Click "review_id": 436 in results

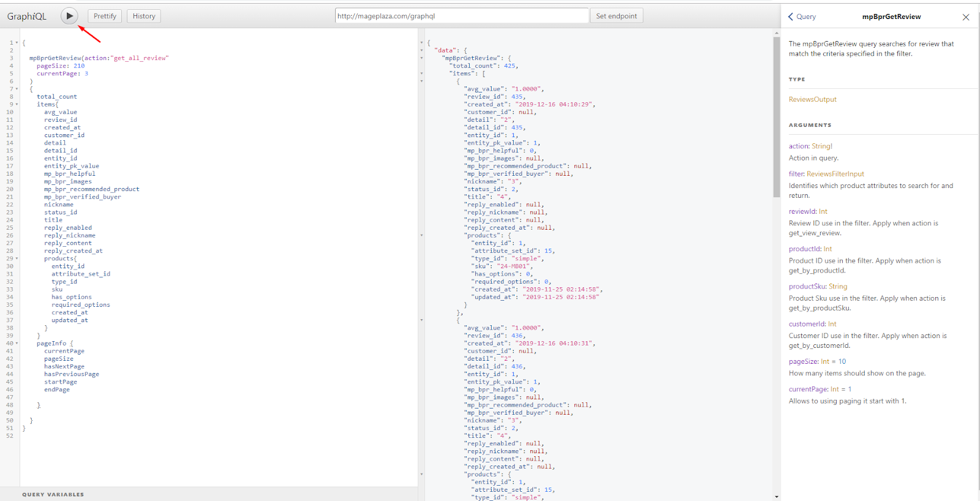[495, 336]
